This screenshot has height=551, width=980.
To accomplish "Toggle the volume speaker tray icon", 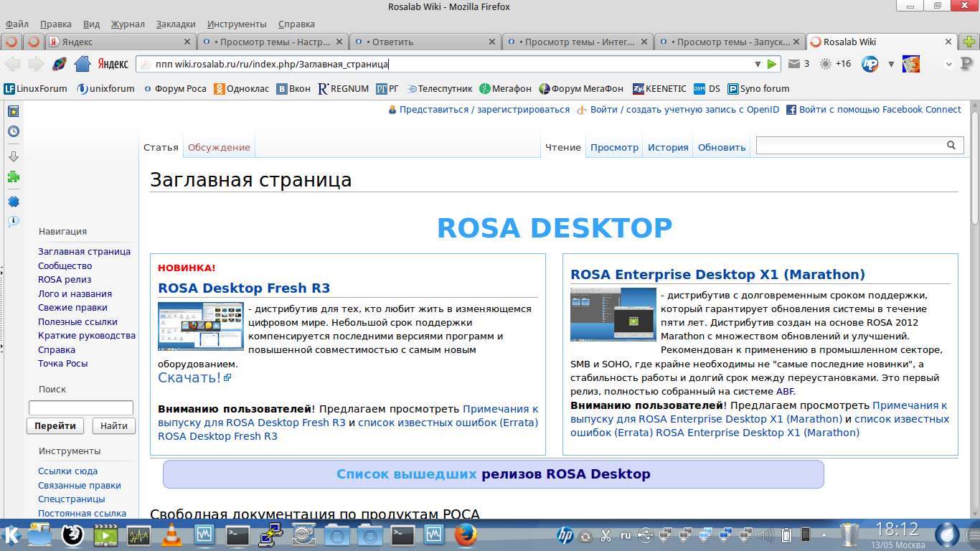I will tap(765, 535).
